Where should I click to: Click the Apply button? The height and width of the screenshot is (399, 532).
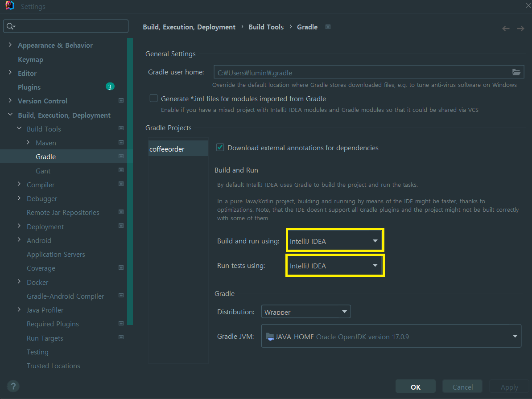509,387
